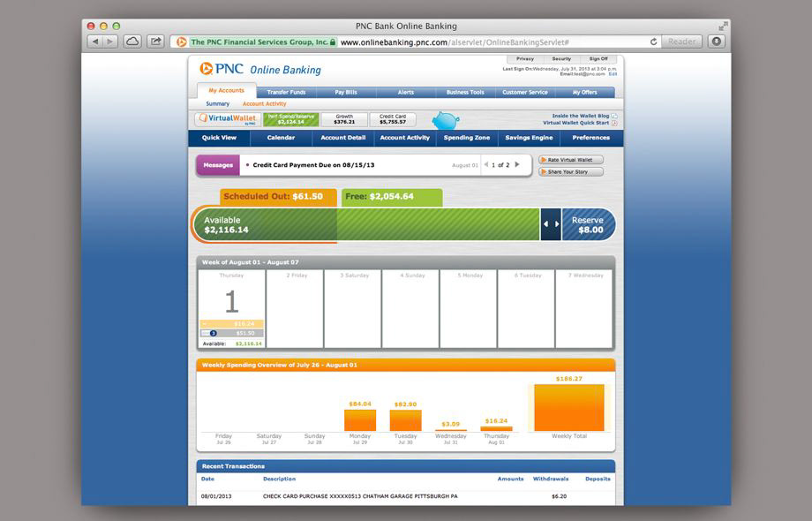Viewport: 812px width, 521px height.
Task: Click the Privacy link
Action: [525, 59]
